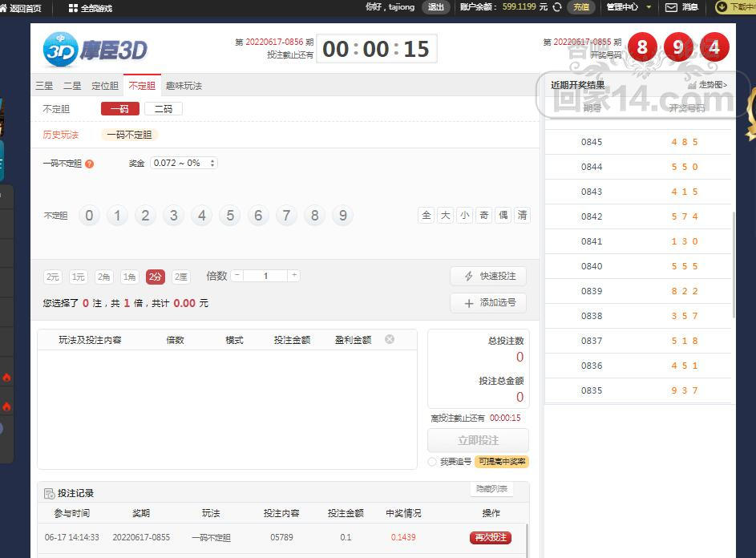Expand the 管理中心 dropdown menu
756x558 pixels.
(x=628, y=7)
